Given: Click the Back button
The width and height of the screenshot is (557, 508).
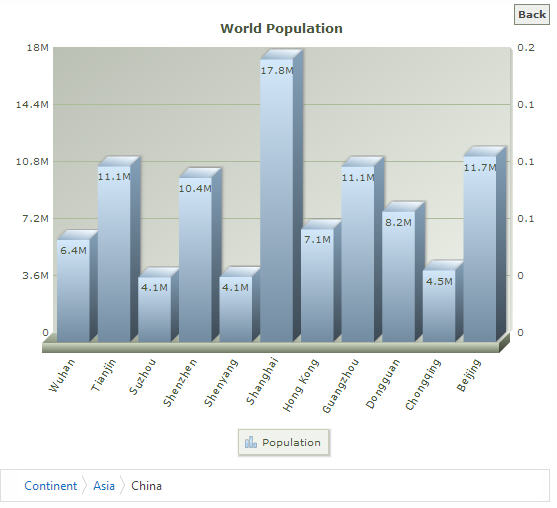Looking at the screenshot, I should (x=531, y=15).
